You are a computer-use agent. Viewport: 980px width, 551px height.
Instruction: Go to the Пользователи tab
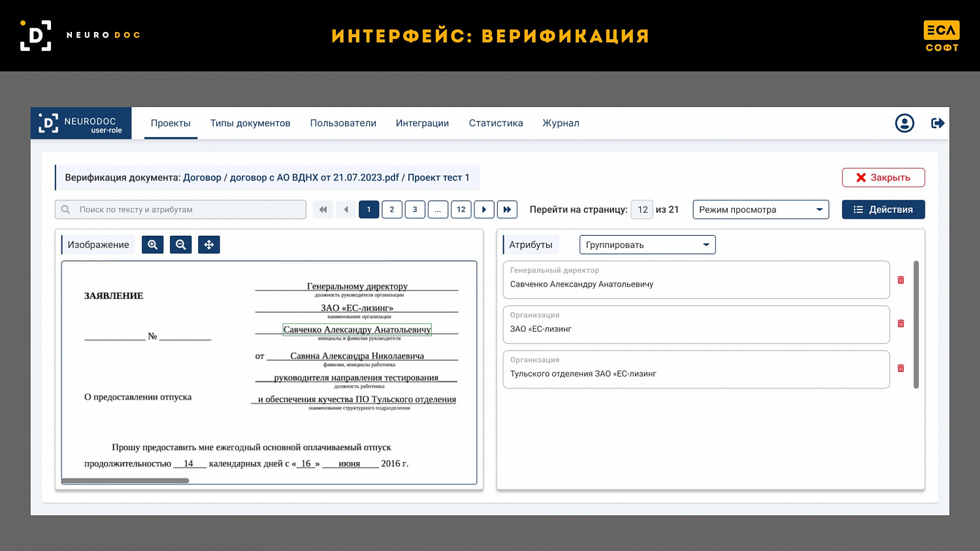343,123
